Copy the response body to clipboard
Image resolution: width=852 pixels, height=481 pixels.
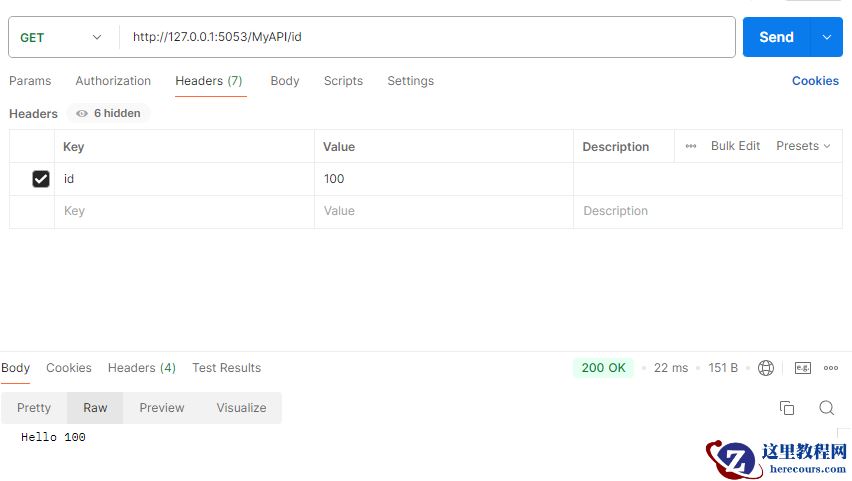click(x=787, y=408)
